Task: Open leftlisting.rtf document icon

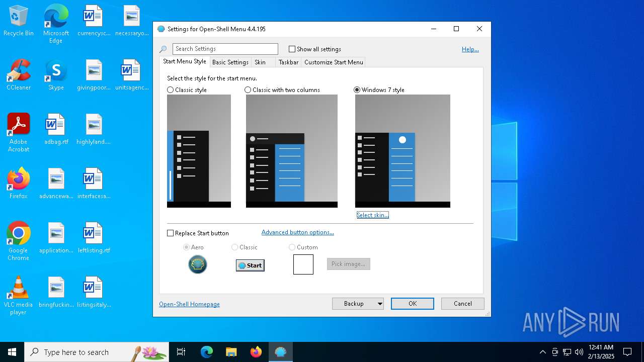Action: click(x=94, y=238)
